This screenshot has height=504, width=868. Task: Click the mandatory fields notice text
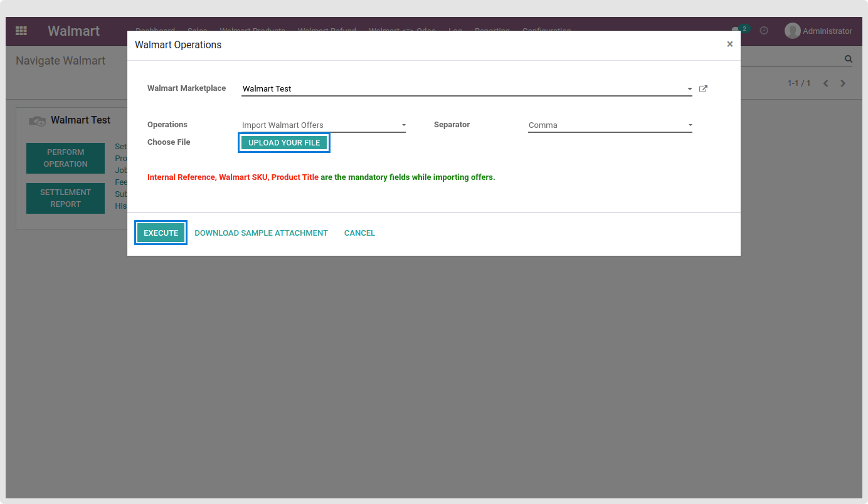click(321, 177)
